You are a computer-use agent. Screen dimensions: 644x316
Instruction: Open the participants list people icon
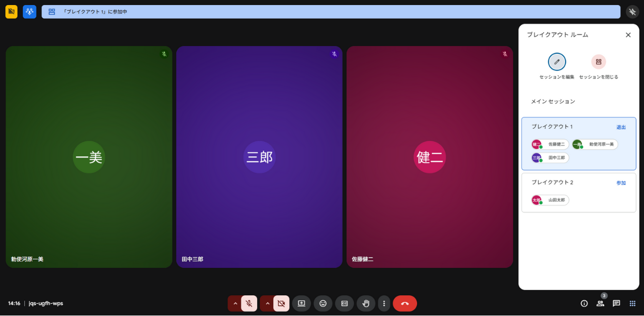tap(600, 303)
